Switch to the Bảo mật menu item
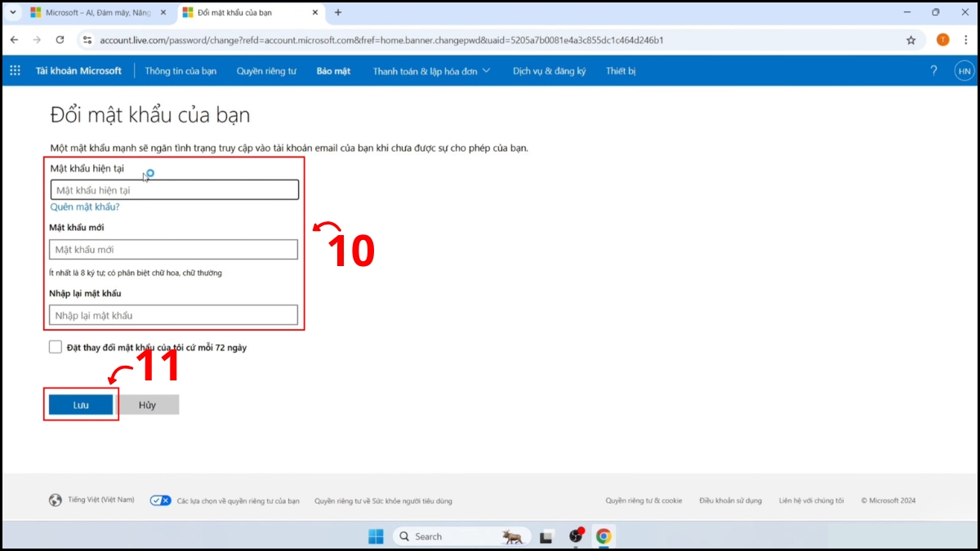The height and width of the screenshot is (551, 980). 333,71
